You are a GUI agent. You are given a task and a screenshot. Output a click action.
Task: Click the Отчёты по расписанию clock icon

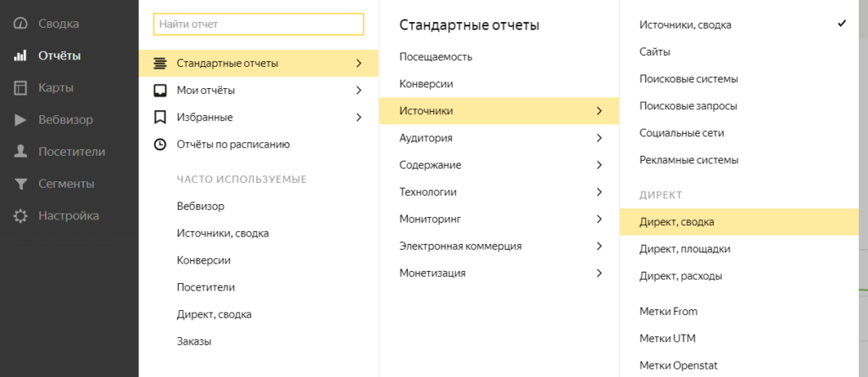tap(159, 144)
